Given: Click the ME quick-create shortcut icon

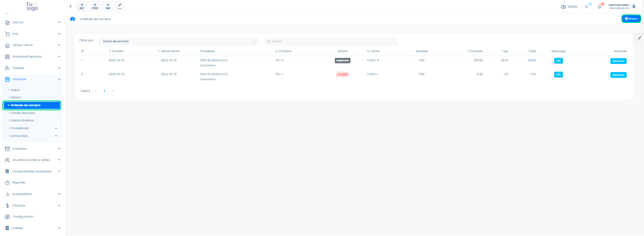Looking at the screenshot, I should [108, 6].
